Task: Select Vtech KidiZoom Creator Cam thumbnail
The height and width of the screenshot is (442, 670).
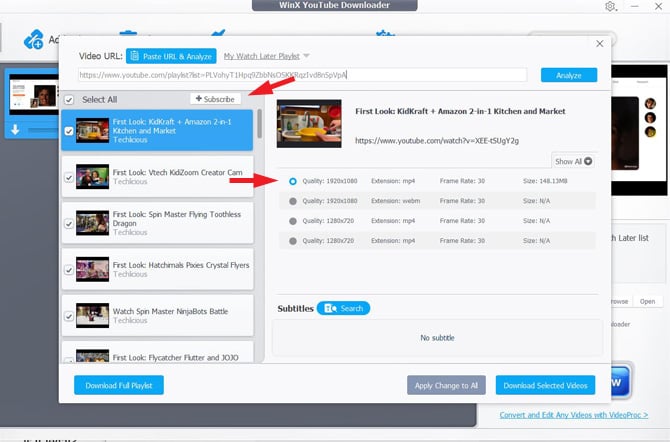Action: [x=92, y=176]
